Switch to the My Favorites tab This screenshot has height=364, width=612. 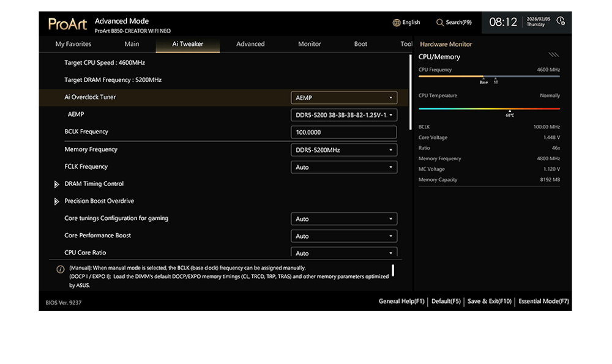(73, 44)
